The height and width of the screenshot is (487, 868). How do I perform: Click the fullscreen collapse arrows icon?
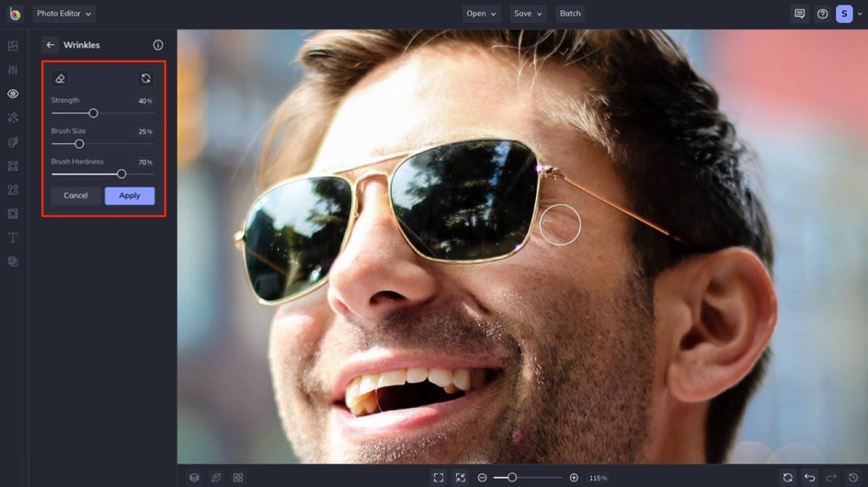point(460,478)
